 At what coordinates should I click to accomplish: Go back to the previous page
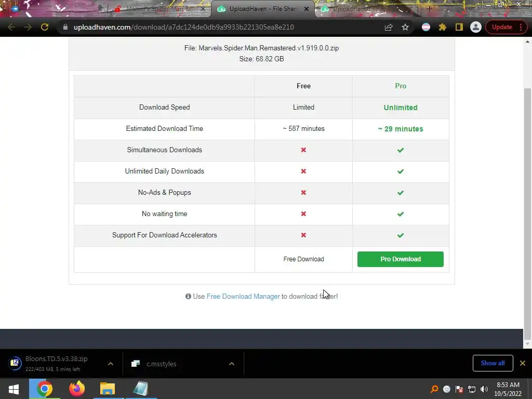pyautogui.click(x=11, y=27)
